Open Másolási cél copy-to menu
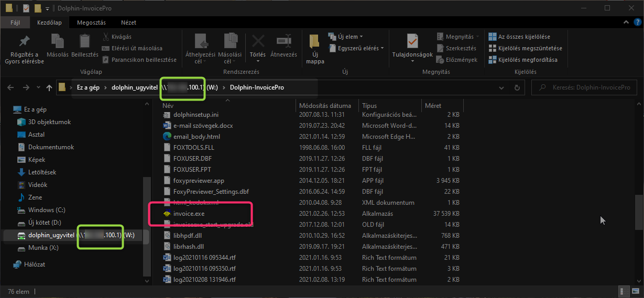The width and height of the screenshot is (644, 298). [230, 49]
